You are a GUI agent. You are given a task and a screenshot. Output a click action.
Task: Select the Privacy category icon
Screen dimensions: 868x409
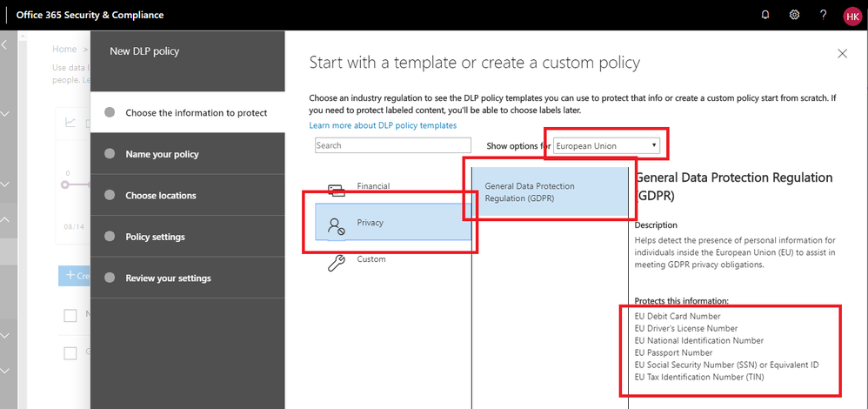click(336, 225)
